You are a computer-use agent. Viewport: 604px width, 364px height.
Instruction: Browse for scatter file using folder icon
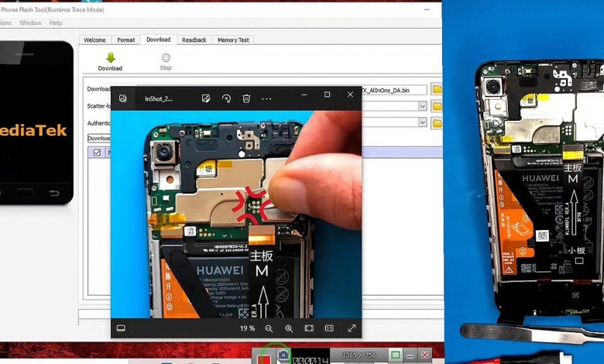click(x=437, y=106)
